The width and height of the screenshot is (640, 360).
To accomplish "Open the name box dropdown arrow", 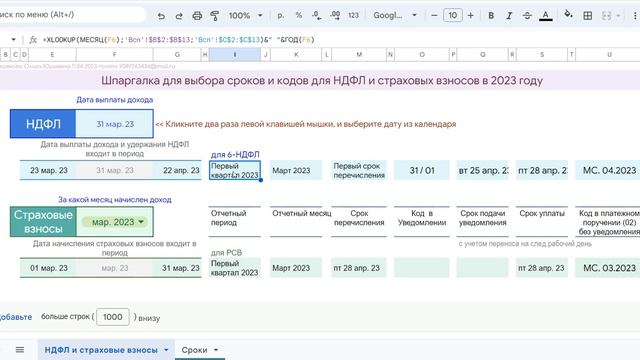I will pyautogui.click(x=13, y=40).
